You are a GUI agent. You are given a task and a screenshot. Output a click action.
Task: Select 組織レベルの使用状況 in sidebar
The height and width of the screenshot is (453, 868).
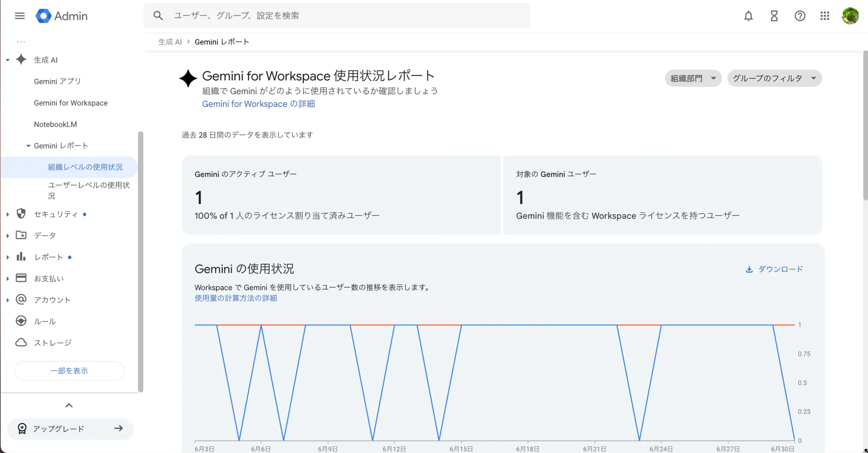(69, 167)
